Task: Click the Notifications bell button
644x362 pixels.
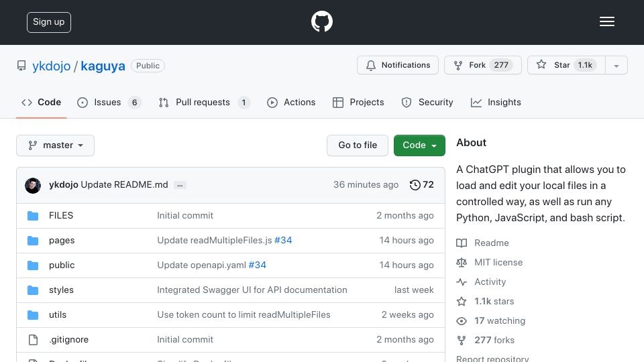Action: (398, 65)
